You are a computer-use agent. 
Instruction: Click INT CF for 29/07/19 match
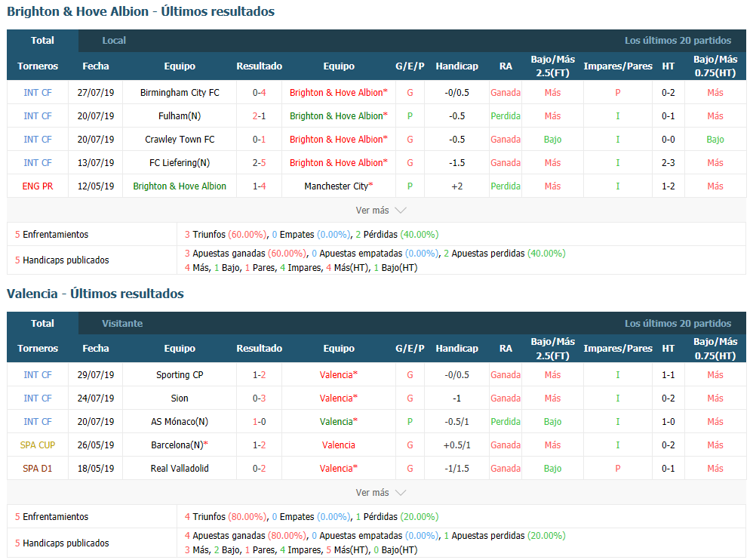[x=37, y=375]
